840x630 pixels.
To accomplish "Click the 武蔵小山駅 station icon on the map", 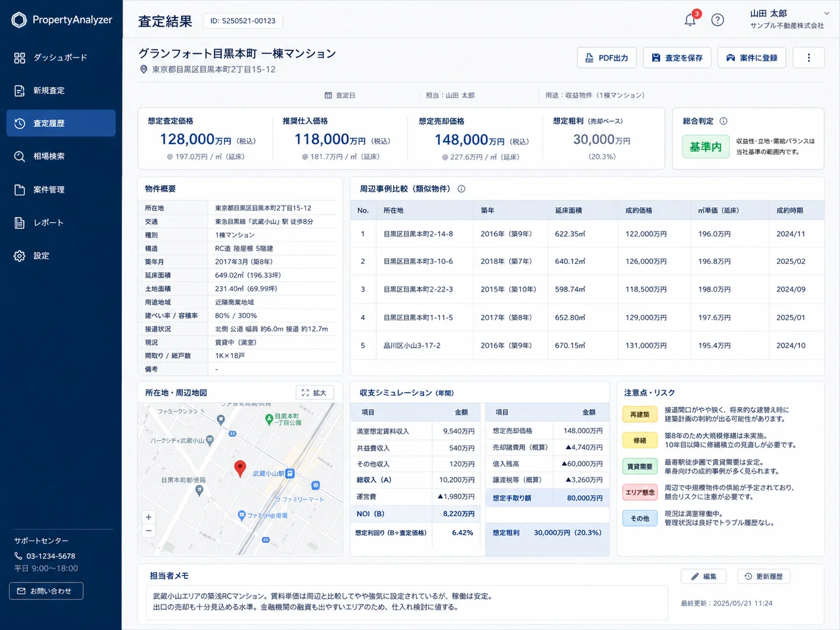I will pyautogui.click(x=290, y=473).
